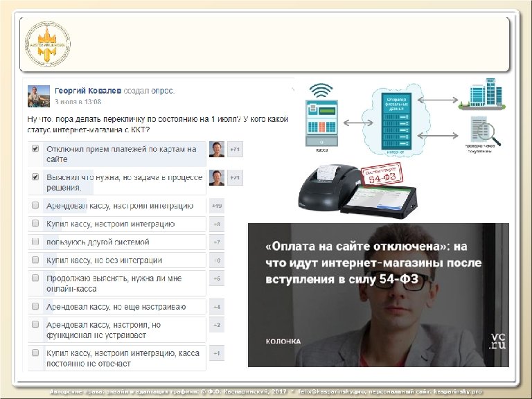Screen dimensions: 532x399
Task: Open Георгий Ковалев avatar photo
Action: click(x=39, y=96)
